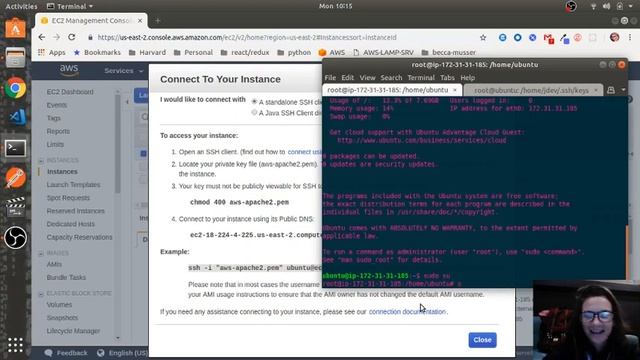Reload the EC2 console page
This screenshot has height=360, width=640.
point(72,37)
